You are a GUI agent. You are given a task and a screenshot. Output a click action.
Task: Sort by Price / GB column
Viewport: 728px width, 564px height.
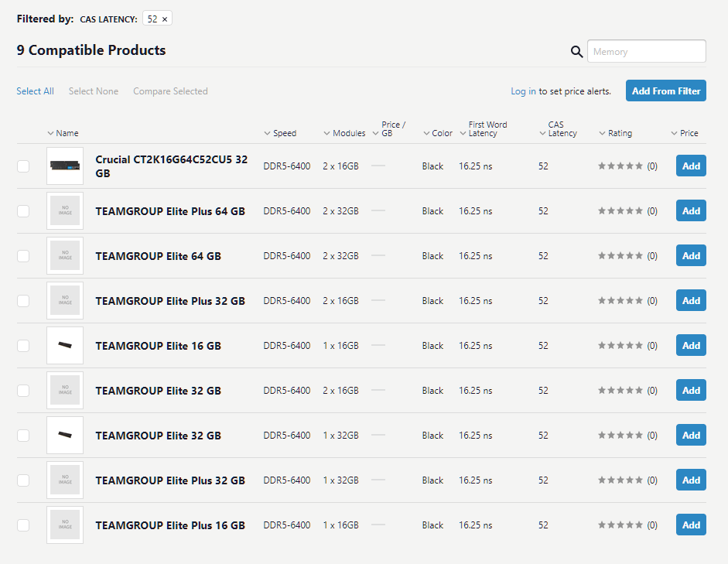(x=389, y=129)
